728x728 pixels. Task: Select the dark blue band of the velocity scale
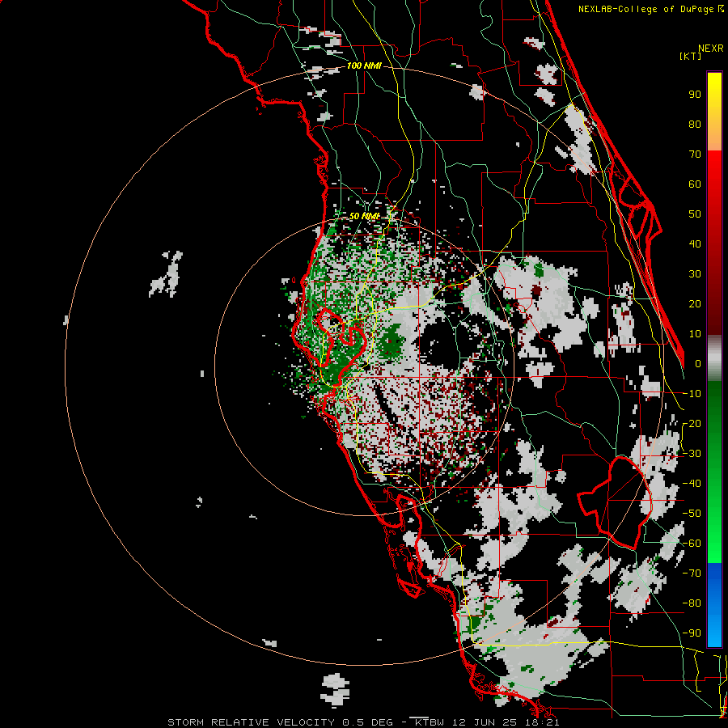[x=714, y=578]
